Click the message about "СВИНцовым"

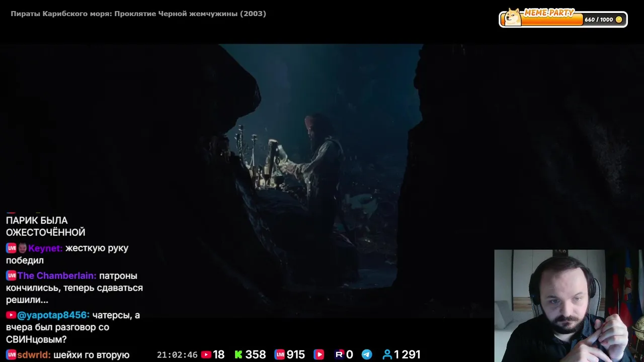pyautogui.click(x=73, y=327)
